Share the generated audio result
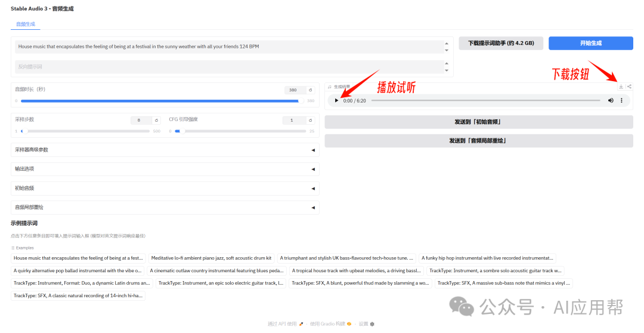Screen dimensions: 644x333 (629, 87)
